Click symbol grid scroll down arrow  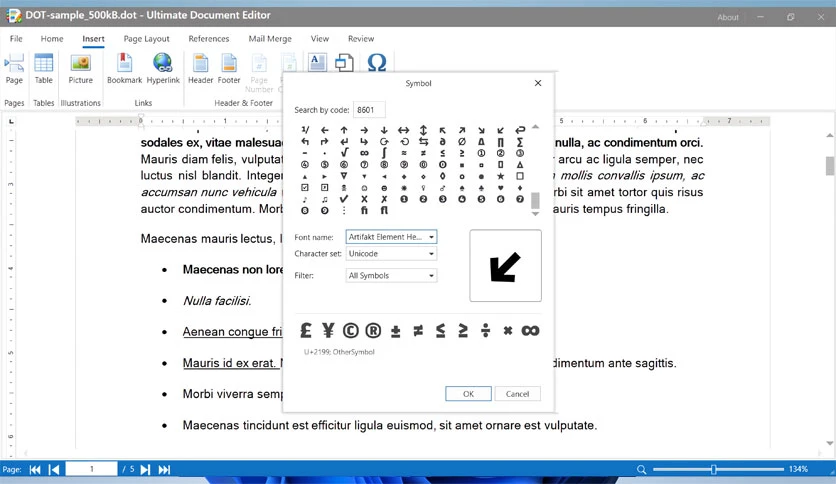(535, 214)
